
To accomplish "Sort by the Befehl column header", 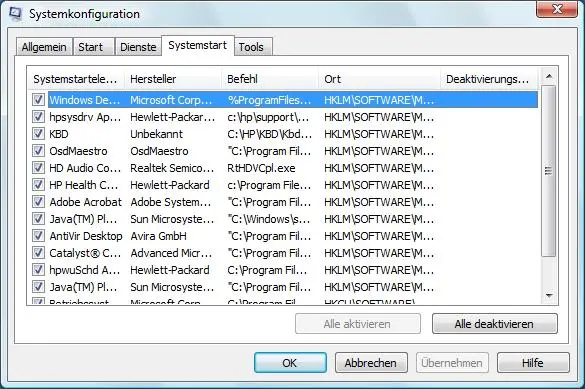I will [x=270, y=79].
